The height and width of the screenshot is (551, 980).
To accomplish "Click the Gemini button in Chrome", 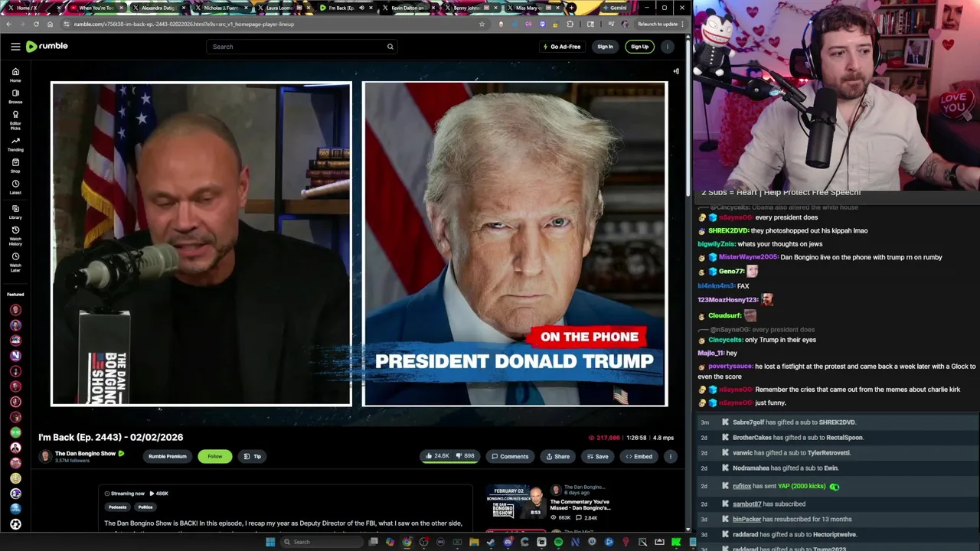I will pyautogui.click(x=613, y=8).
